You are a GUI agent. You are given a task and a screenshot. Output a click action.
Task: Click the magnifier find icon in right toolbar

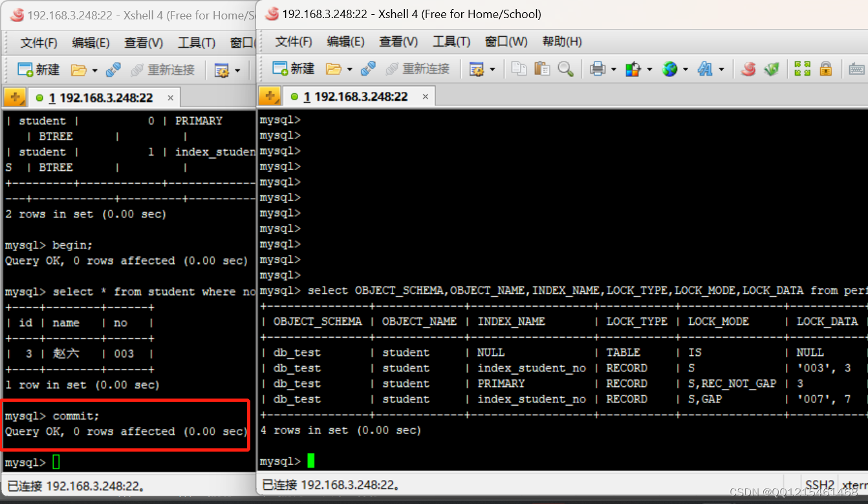[565, 69]
